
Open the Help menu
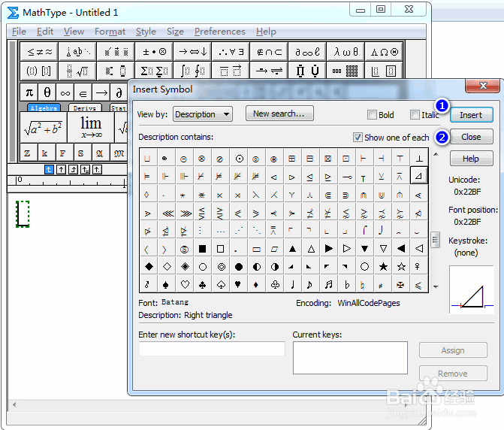(x=266, y=32)
